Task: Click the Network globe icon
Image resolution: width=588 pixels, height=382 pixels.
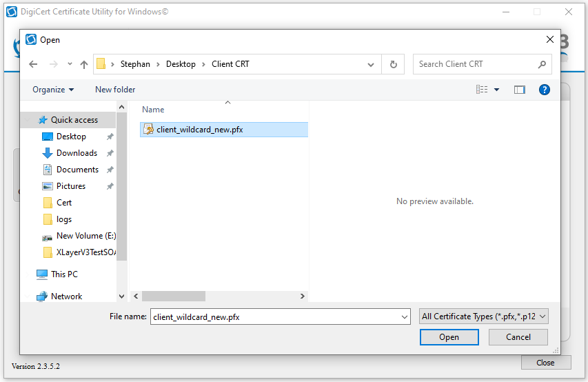Action: coord(42,296)
